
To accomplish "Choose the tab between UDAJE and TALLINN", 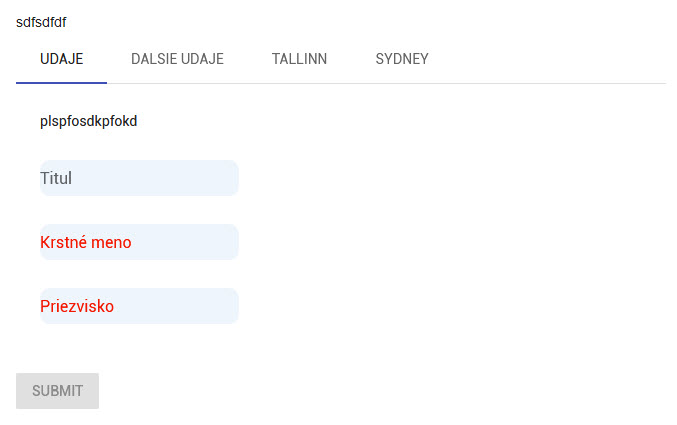I will point(177,59).
